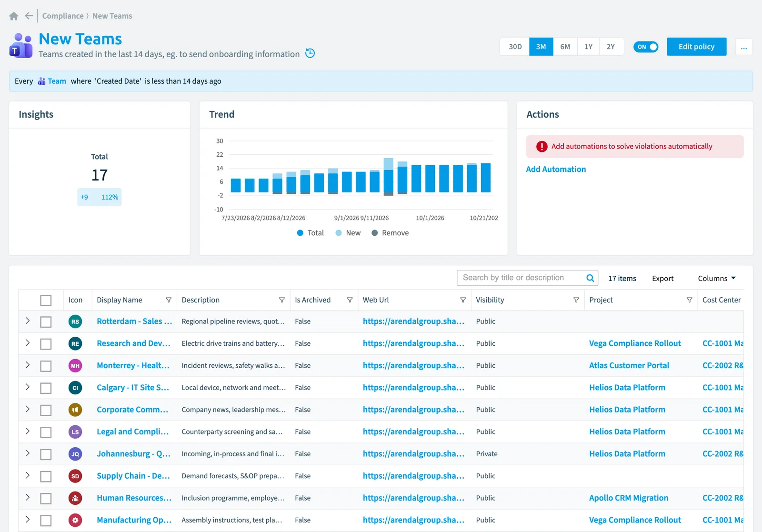
Task: Check the Legal and Compliance row checkbox
Action: click(46, 432)
